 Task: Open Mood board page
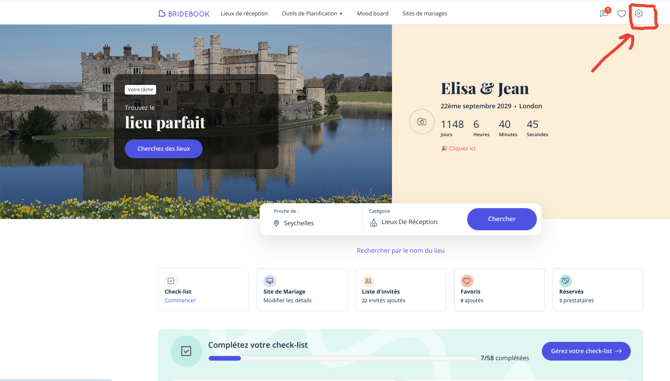coord(373,14)
